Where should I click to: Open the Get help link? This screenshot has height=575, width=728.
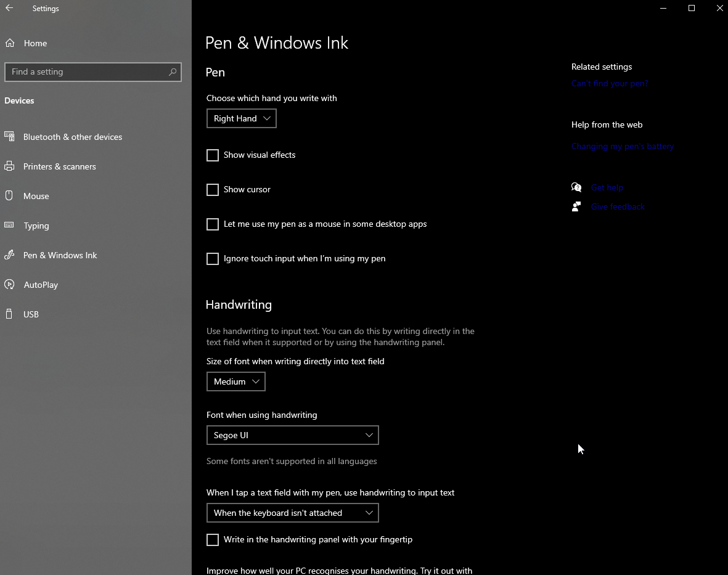[607, 188]
